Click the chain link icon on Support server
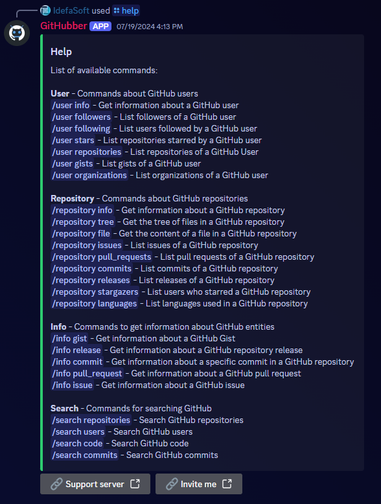The width and height of the screenshot is (381, 504). (x=56, y=484)
